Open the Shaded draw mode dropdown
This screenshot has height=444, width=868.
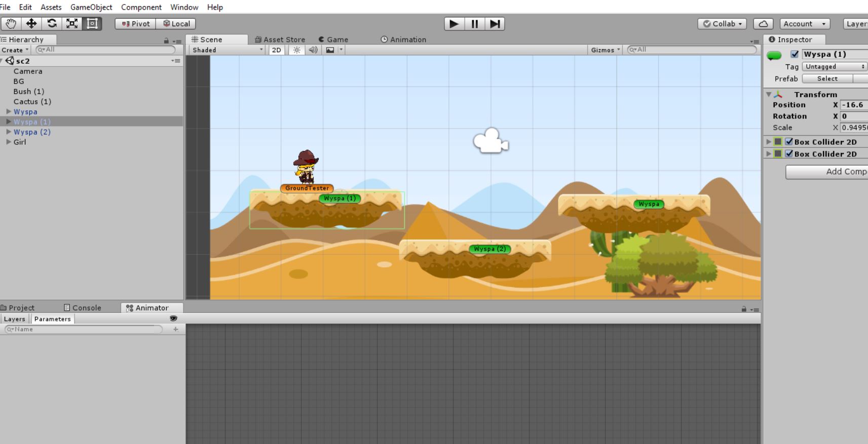click(228, 50)
